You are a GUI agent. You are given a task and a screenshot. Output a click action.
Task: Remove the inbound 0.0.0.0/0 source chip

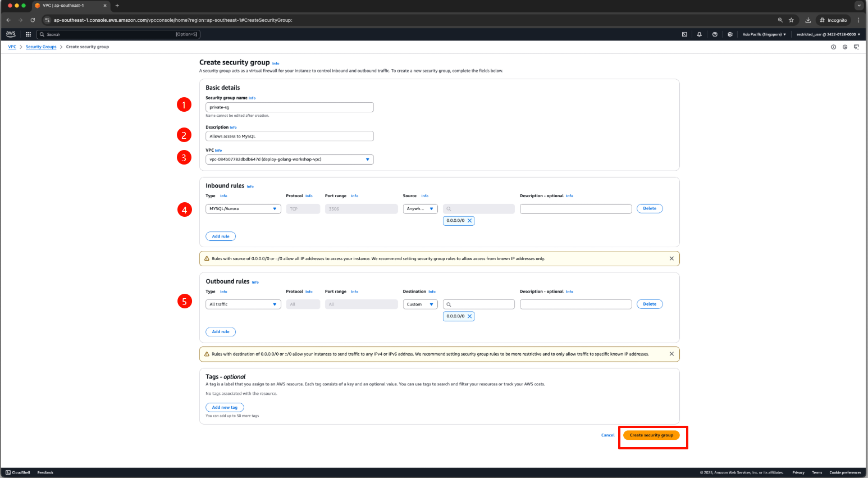pyautogui.click(x=470, y=221)
